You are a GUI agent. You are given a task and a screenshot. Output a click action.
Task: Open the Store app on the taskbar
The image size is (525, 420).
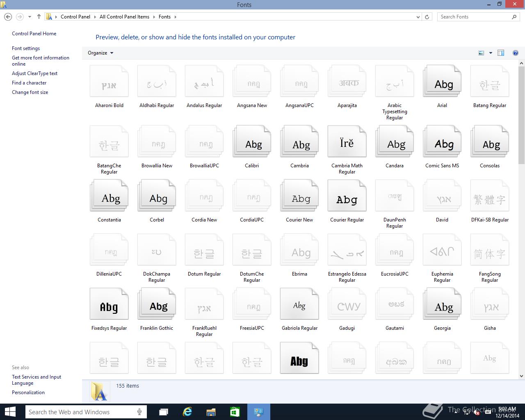coord(235,412)
